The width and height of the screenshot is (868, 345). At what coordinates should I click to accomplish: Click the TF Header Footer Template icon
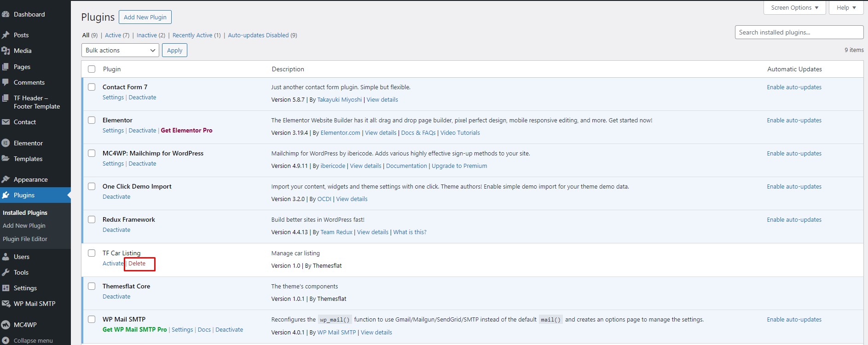coord(6,98)
